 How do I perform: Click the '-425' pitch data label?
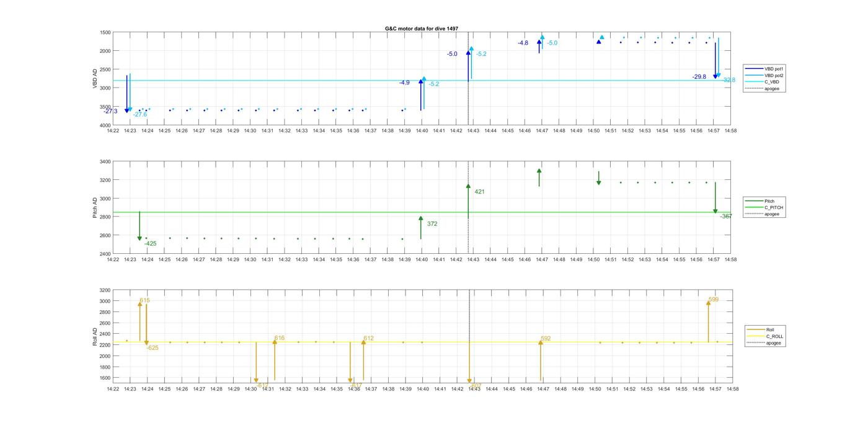[x=151, y=244]
